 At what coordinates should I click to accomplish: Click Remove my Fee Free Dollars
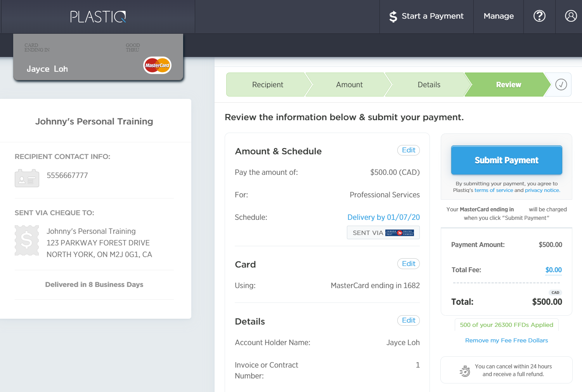(507, 340)
